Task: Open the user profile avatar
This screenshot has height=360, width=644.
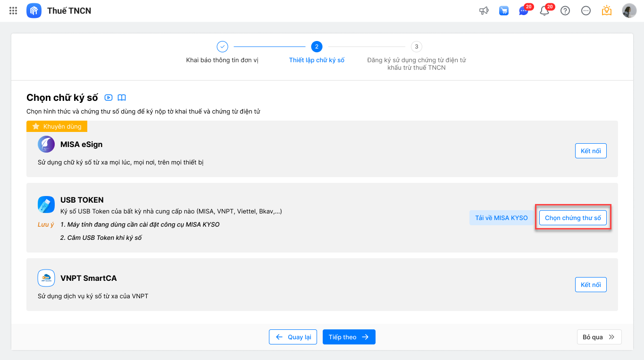Action: click(x=629, y=10)
